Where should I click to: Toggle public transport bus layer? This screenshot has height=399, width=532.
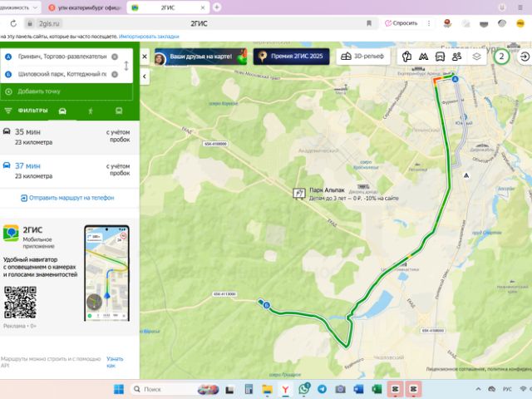440,57
